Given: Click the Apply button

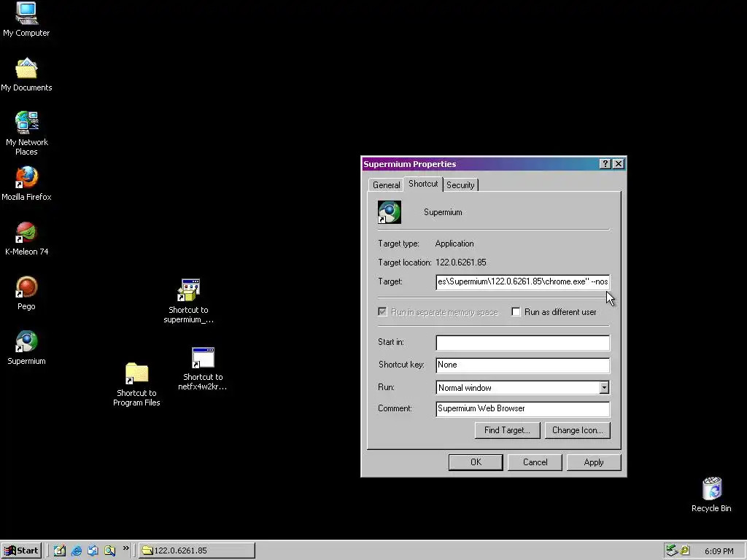Looking at the screenshot, I should (x=594, y=462).
